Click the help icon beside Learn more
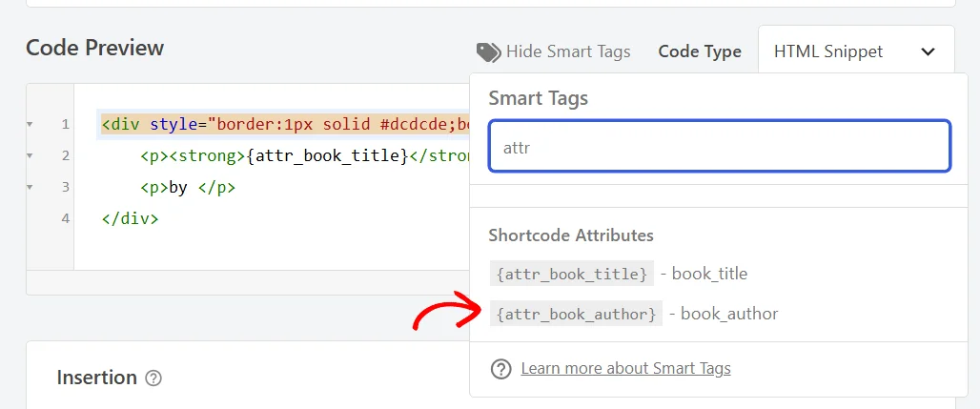Viewport: 980px width, 409px height. [500, 369]
